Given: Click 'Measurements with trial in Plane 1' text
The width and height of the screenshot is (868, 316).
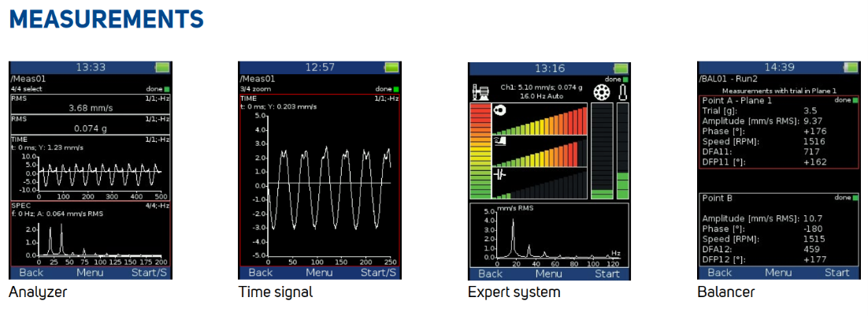Looking at the screenshot, I should (779, 90).
